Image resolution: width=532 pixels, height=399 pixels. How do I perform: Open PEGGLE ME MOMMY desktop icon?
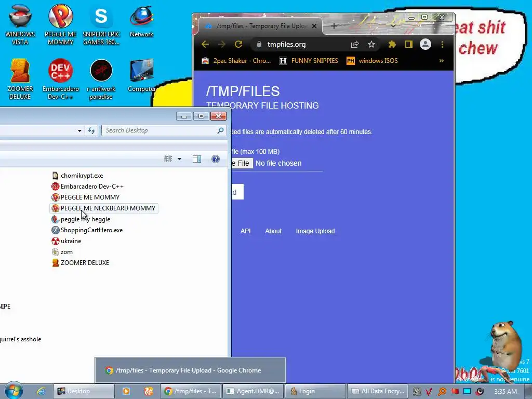(x=60, y=24)
